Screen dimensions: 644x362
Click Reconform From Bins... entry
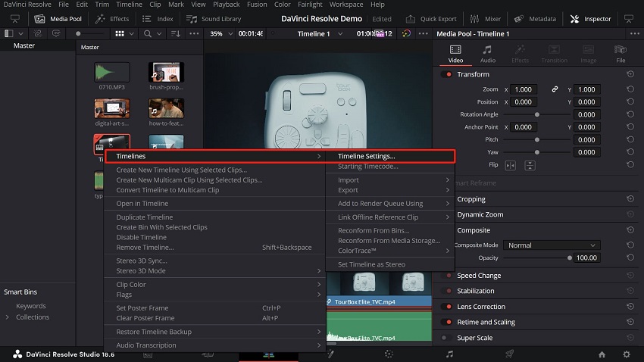click(x=390, y=231)
